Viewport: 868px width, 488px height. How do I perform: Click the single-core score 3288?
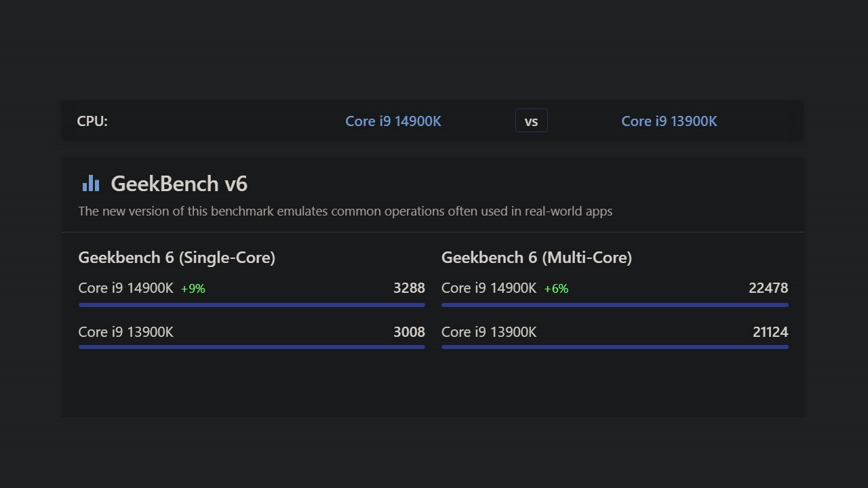point(409,288)
